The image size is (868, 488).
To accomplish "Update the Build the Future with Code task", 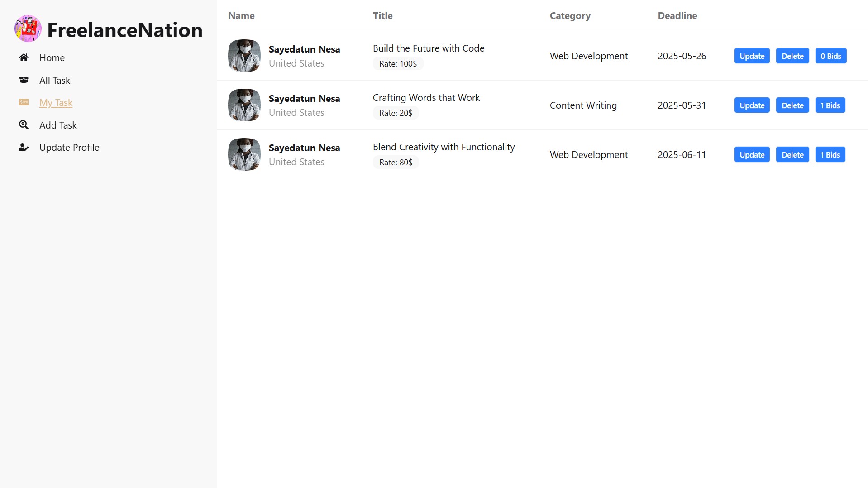I will pyautogui.click(x=752, y=56).
